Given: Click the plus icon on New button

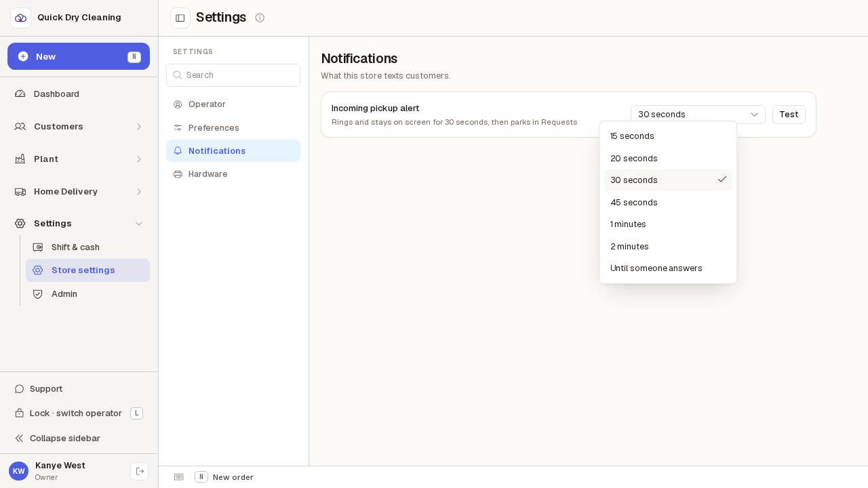Looking at the screenshot, I should pos(23,56).
